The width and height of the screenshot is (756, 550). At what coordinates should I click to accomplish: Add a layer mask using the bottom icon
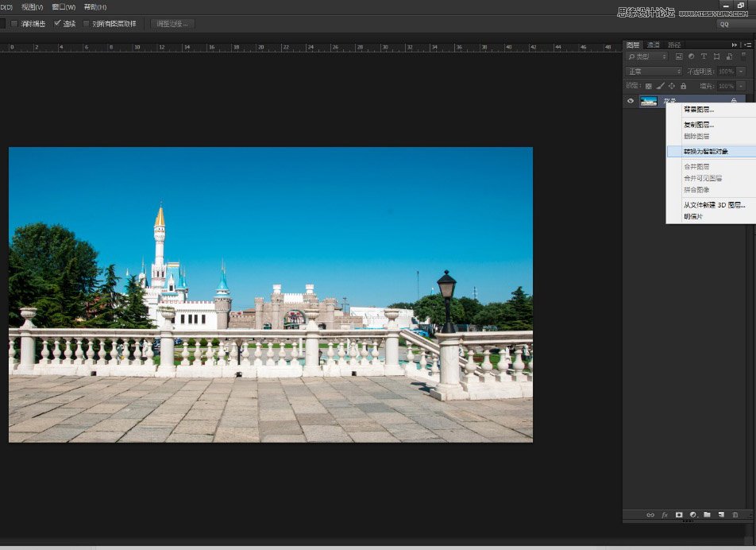click(679, 515)
